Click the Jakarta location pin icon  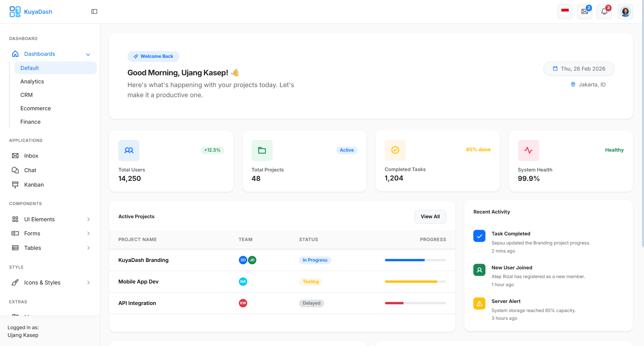(x=573, y=84)
